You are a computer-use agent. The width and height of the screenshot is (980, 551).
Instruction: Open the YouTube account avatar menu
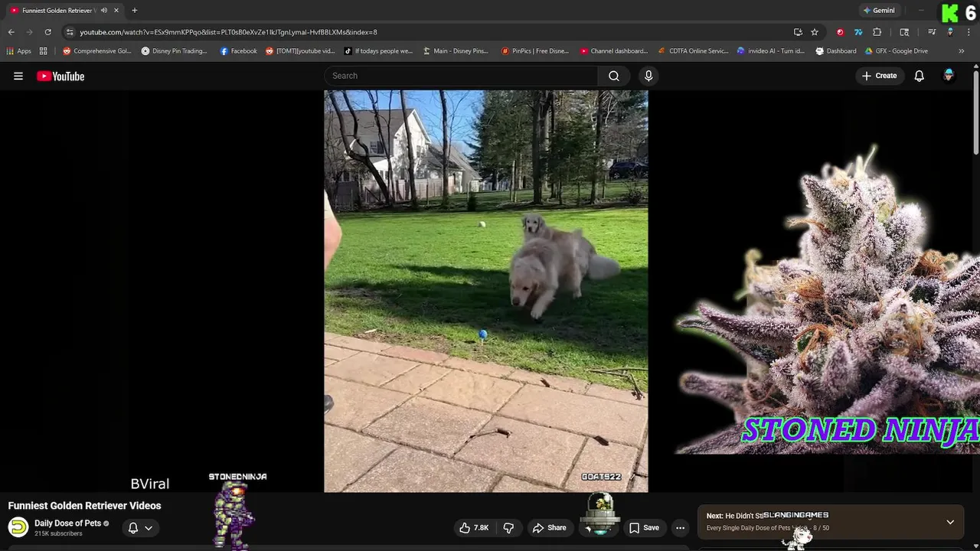point(949,75)
